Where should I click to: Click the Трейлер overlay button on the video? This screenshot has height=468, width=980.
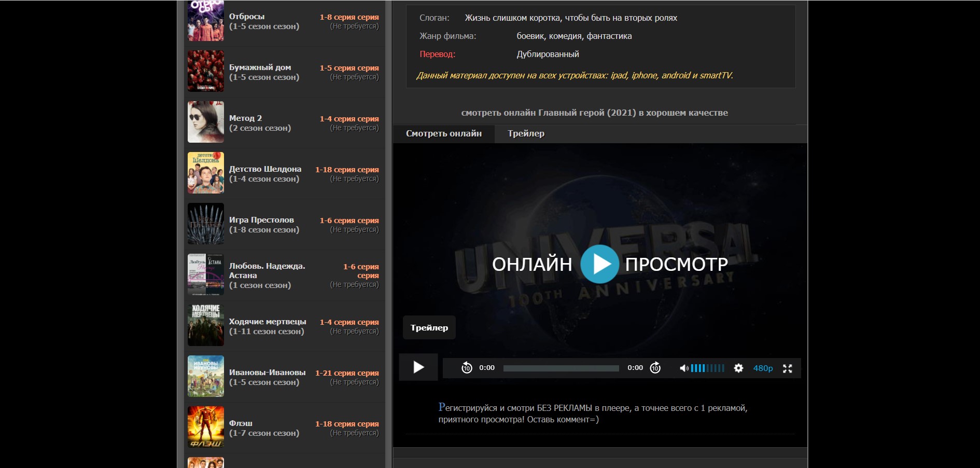click(x=429, y=327)
